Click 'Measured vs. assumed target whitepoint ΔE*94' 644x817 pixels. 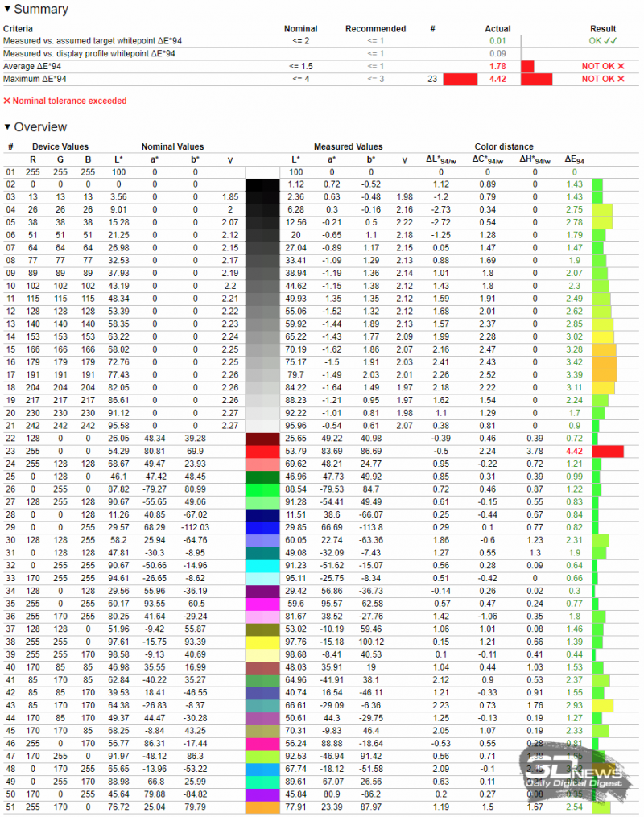pos(93,40)
